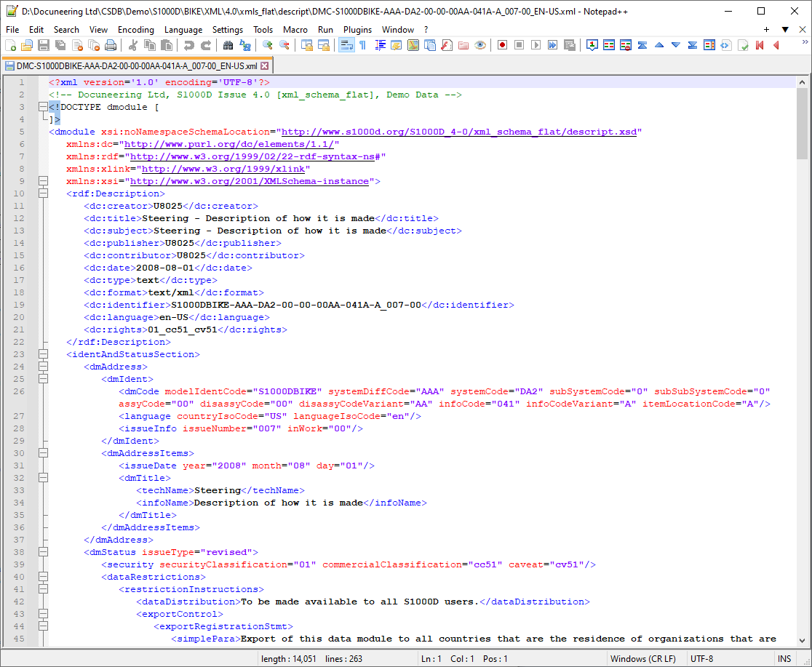This screenshot has height=667, width=812.
Task: Click the Print toolbar icon
Action: point(111,45)
